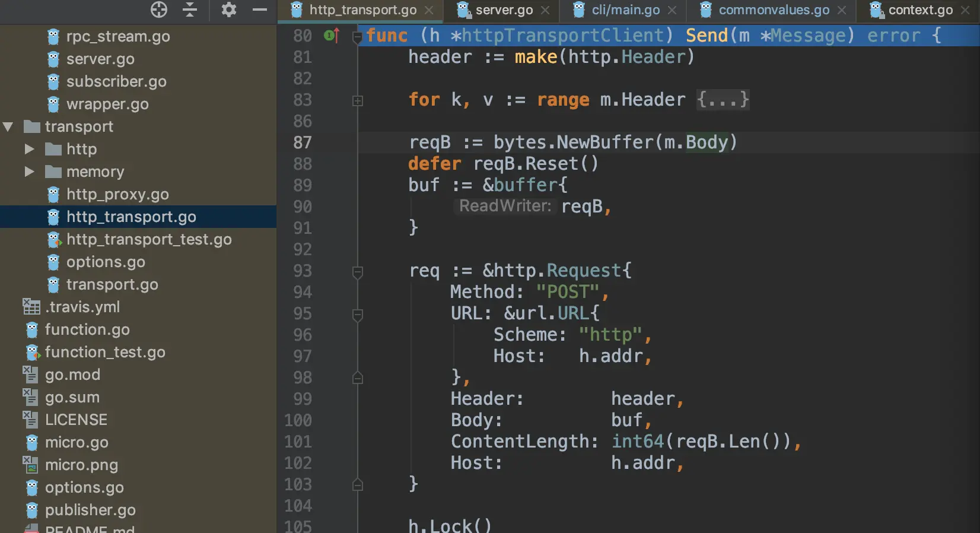Open micro.png image file
980x533 pixels.
tap(81, 465)
